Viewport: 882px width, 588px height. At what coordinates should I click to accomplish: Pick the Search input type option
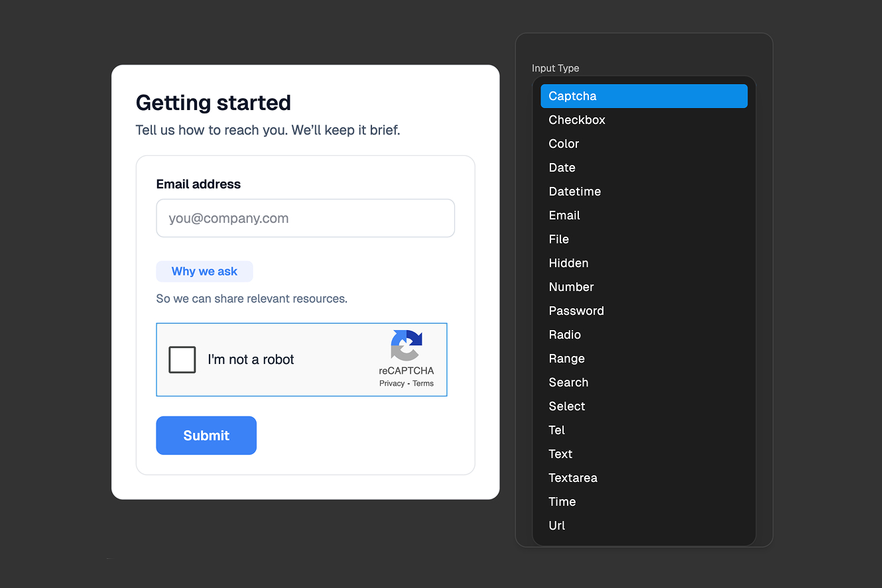click(x=644, y=382)
